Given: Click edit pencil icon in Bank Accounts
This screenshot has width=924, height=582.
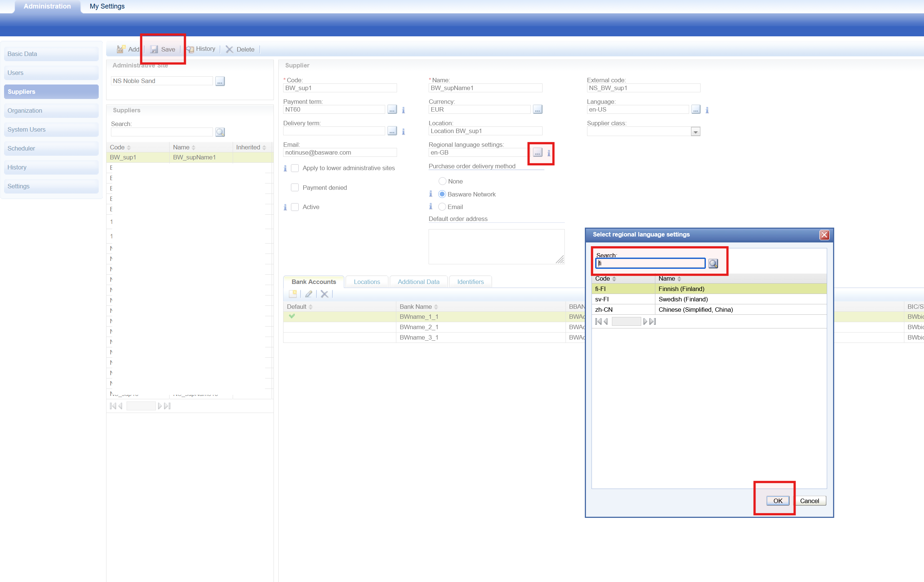Looking at the screenshot, I should coord(308,294).
